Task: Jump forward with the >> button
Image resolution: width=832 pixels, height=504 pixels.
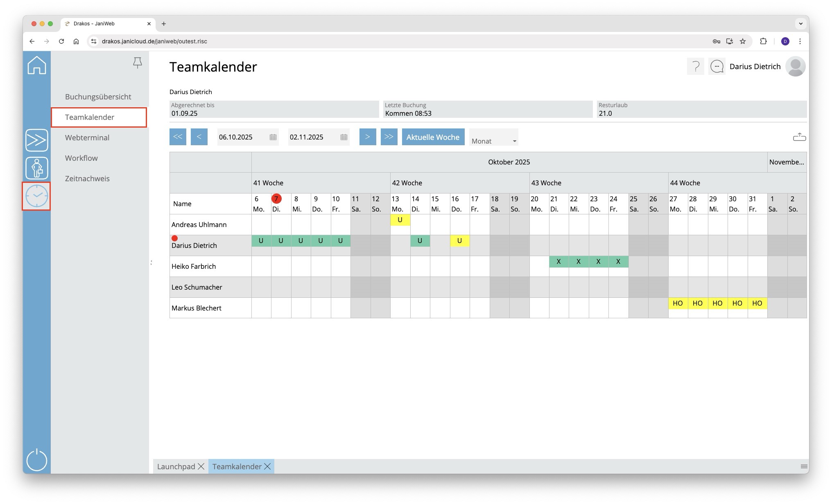Action: point(389,137)
